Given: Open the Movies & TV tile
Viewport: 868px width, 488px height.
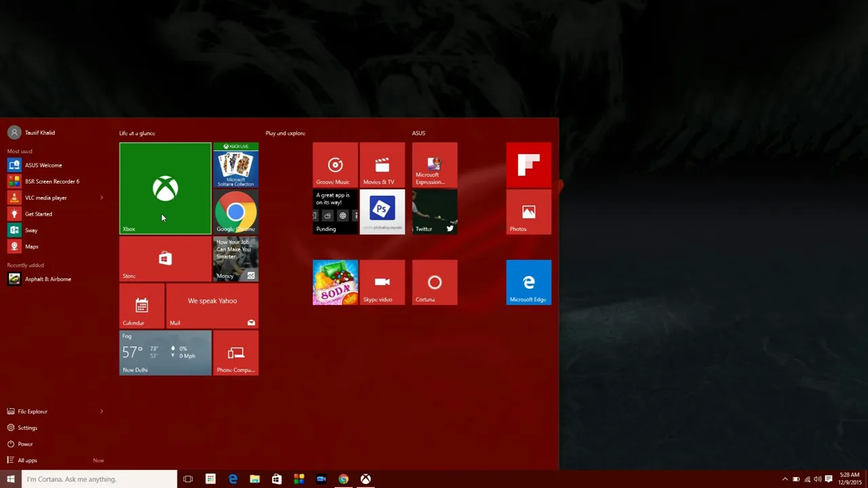Looking at the screenshot, I should point(382,165).
